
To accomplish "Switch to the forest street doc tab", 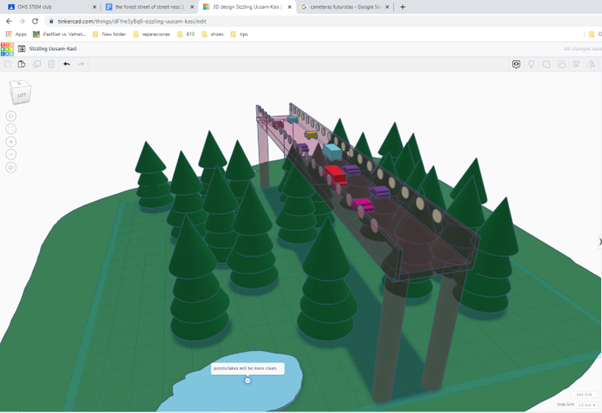I will [x=150, y=7].
